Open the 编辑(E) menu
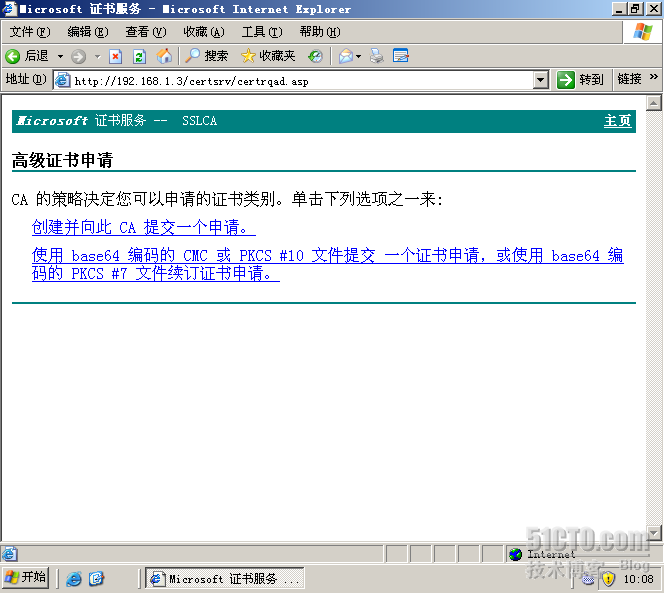 [x=88, y=32]
